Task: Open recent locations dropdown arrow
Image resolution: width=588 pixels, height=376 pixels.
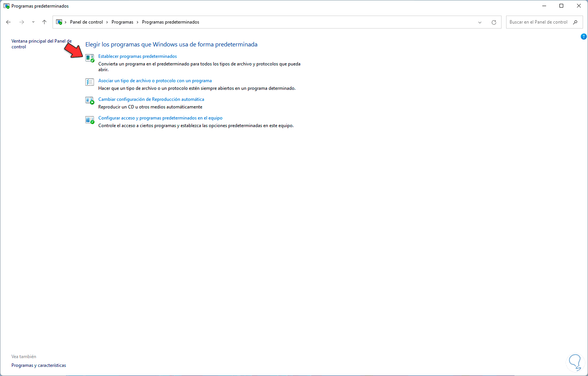Action: point(33,22)
